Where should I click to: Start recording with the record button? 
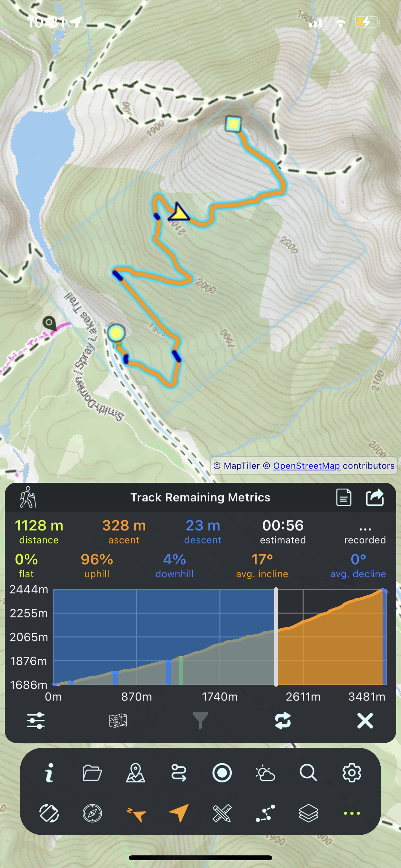[x=222, y=773]
